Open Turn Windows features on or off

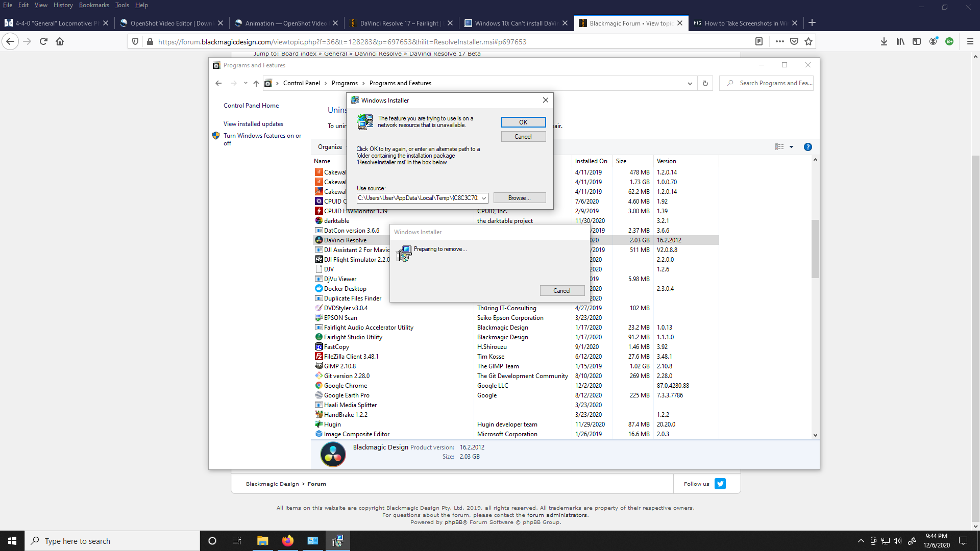tap(262, 139)
